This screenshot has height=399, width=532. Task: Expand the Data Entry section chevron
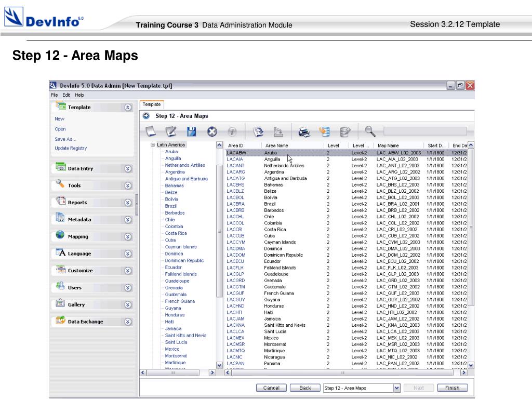point(128,169)
